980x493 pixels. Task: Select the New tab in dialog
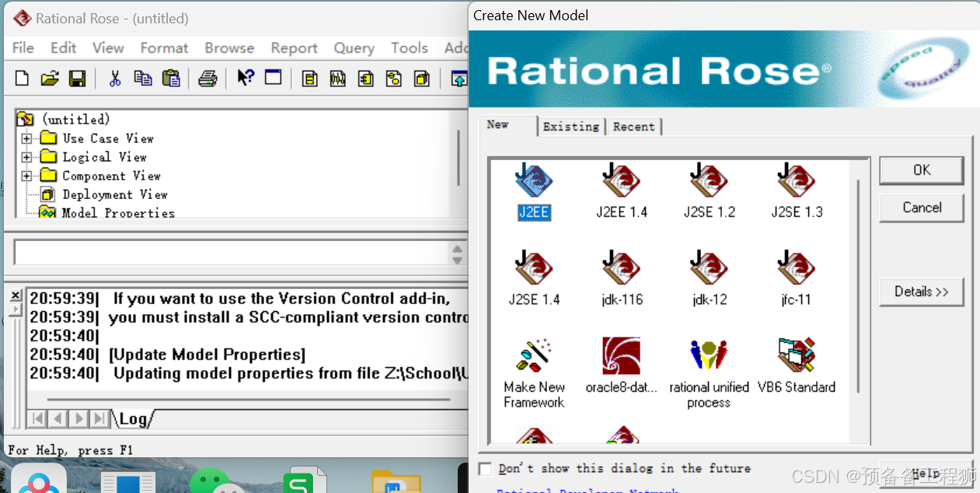click(x=498, y=124)
